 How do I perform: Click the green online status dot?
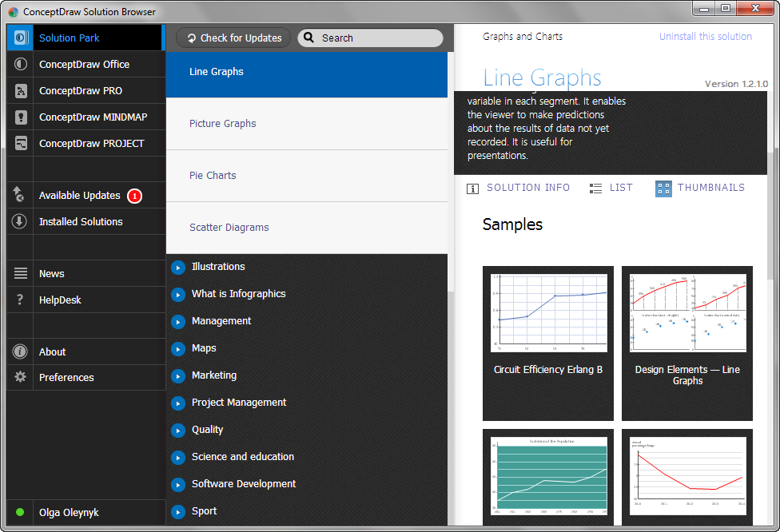coord(20,512)
